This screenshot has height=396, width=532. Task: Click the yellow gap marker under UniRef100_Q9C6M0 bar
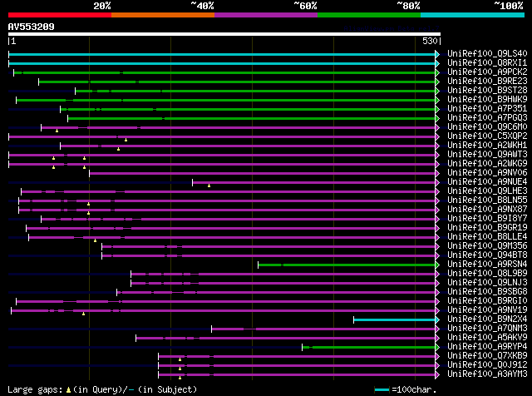pyautogui.click(x=57, y=131)
